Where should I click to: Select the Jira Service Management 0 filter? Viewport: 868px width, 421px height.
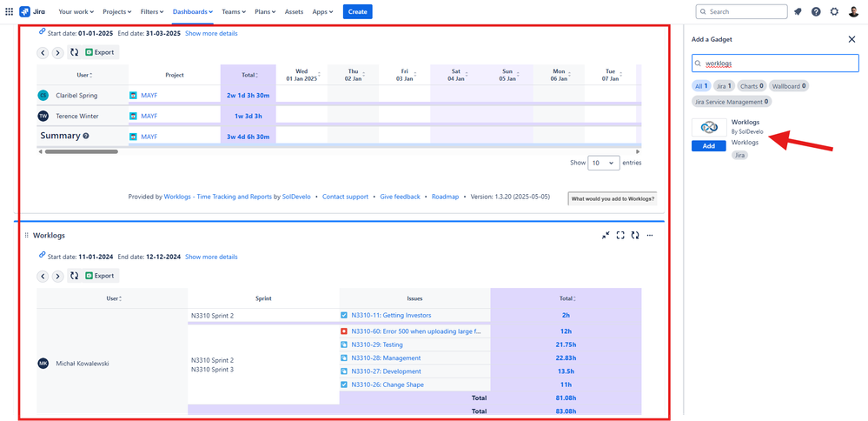coord(732,102)
